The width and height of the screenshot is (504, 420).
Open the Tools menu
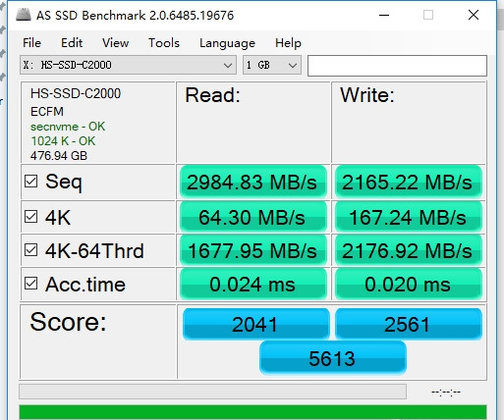[164, 43]
